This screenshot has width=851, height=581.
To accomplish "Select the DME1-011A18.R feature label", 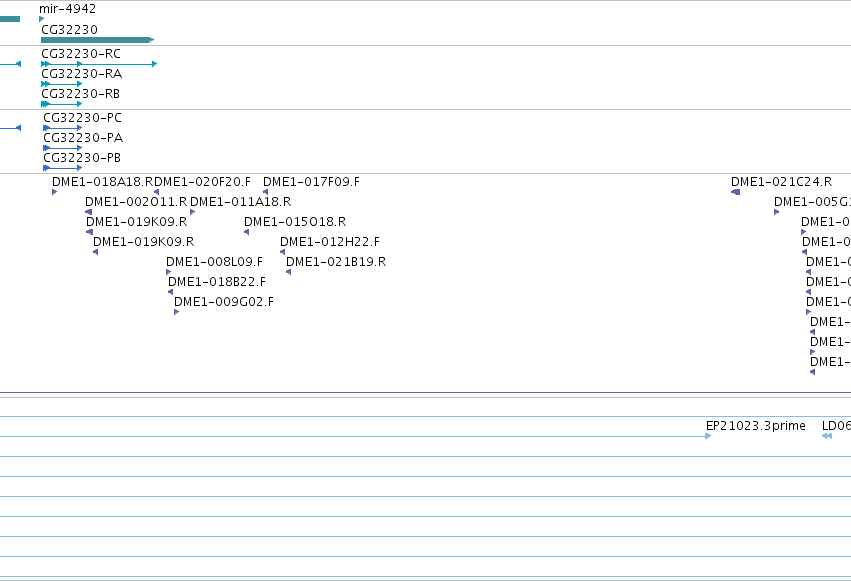I will [x=240, y=202].
